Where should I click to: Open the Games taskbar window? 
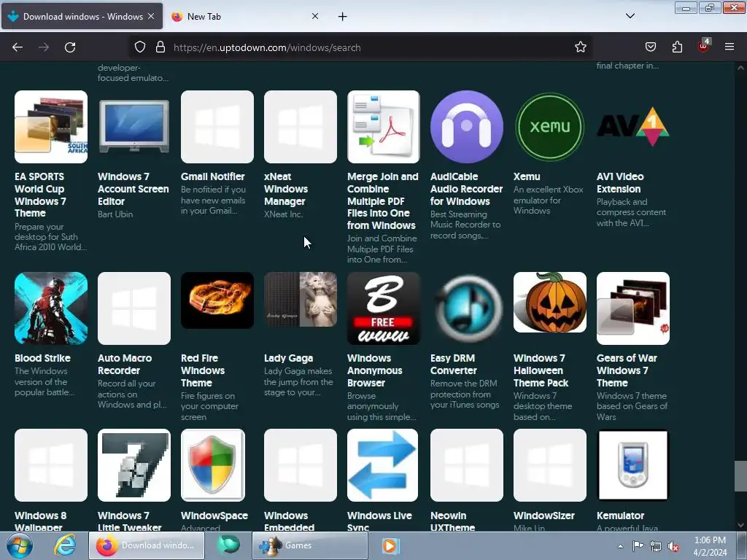click(310, 545)
